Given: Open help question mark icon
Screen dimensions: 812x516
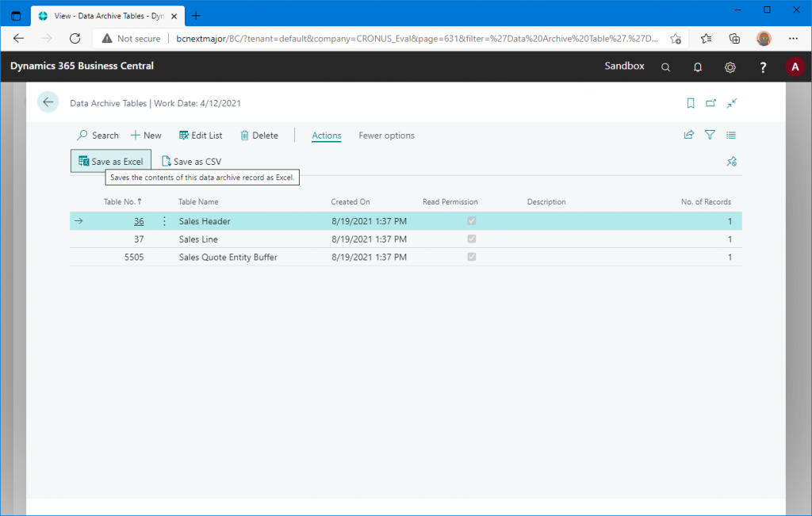Looking at the screenshot, I should point(763,67).
